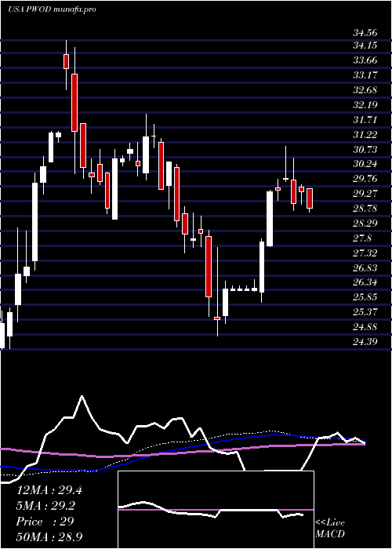This screenshot has width=392, height=549.
Task: Click the '<<Live MACD' label
Action: pos(330,529)
